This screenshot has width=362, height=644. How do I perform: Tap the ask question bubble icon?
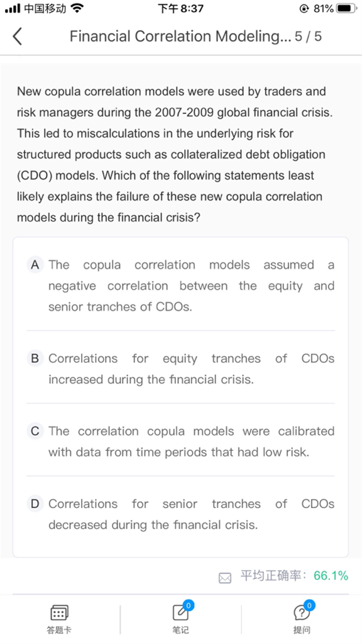302,613
